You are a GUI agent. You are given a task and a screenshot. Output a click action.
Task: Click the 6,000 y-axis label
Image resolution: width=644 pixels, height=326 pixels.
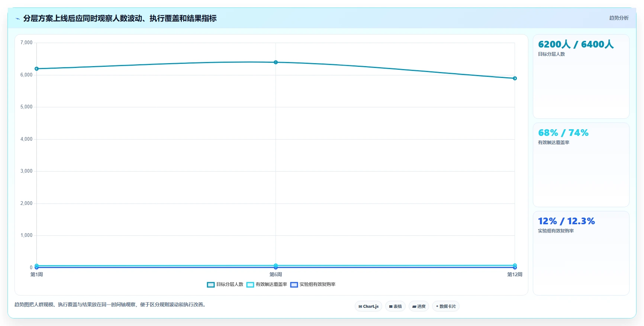26,75
